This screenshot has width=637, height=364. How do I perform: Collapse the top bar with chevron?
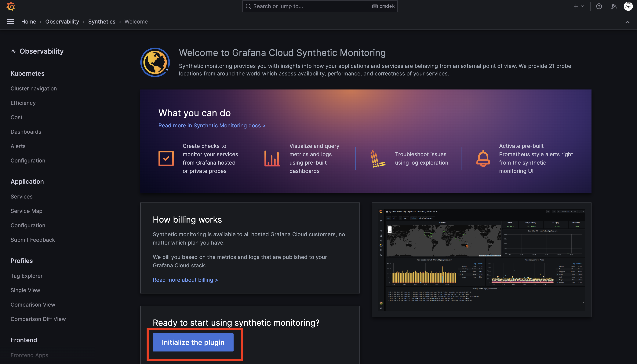(x=628, y=22)
